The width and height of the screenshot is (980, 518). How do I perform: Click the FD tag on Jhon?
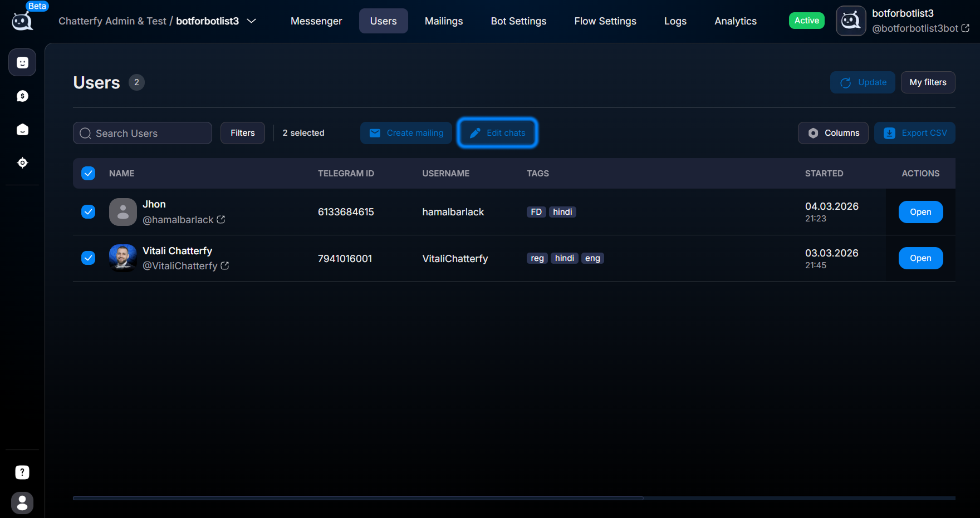coord(536,212)
